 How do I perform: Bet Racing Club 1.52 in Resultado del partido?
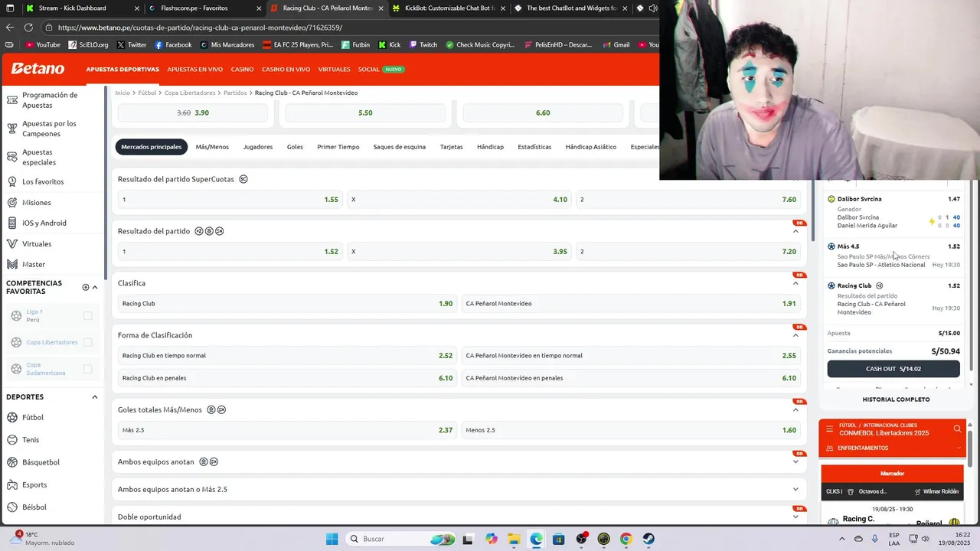point(230,251)
